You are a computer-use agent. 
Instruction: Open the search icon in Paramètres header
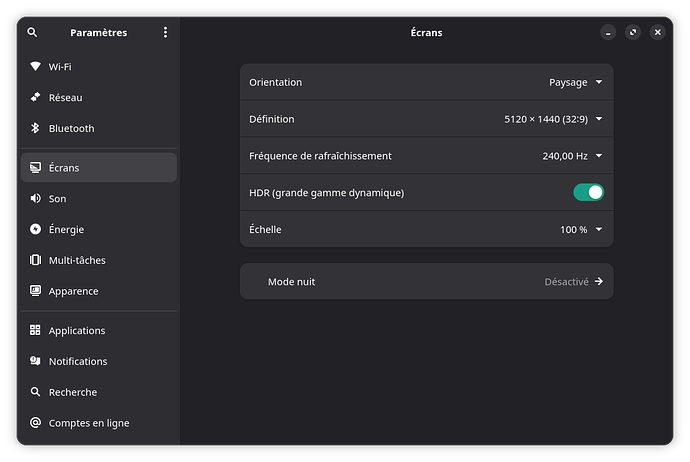coord(32,32)
